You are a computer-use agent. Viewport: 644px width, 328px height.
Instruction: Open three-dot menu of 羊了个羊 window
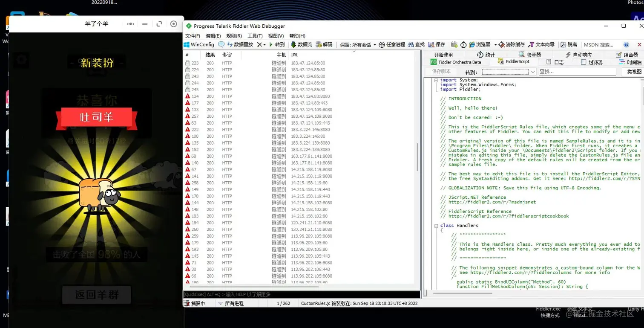pyautogui.click(x=131, y=24)
